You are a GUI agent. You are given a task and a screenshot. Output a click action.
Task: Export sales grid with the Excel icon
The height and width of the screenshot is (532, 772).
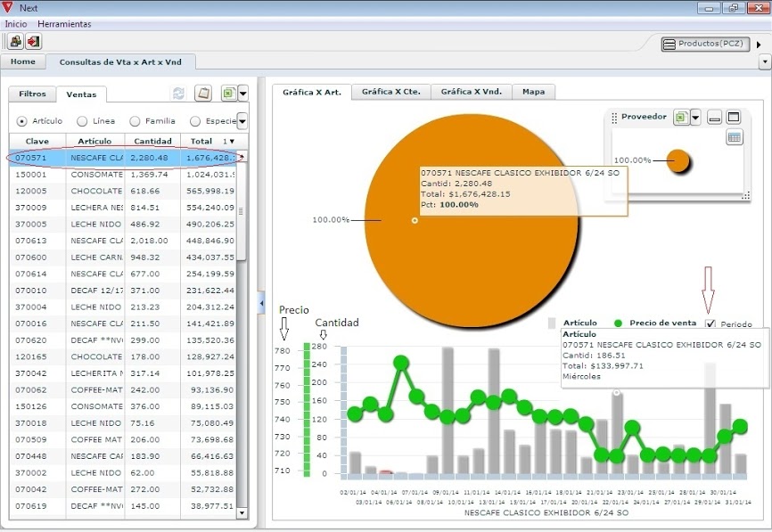point(228,94)
